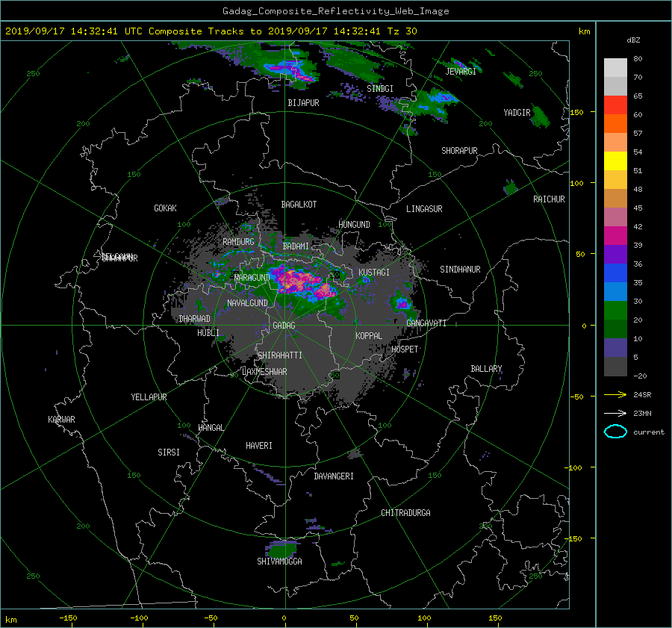Click the JEVARGI city label

coord(461,72)
